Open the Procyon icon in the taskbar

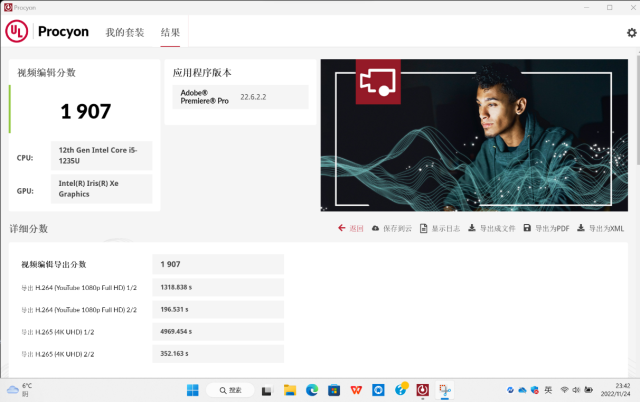(x=422, y=390)
